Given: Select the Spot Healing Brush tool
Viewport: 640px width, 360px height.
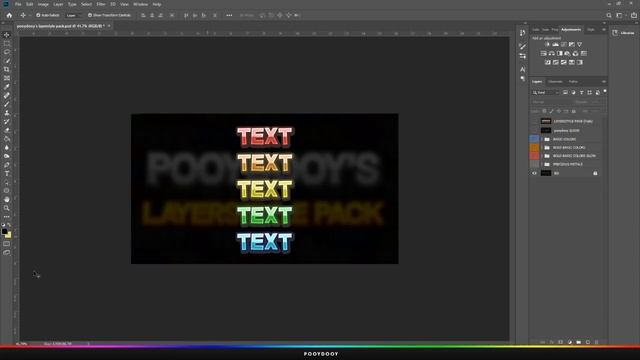Looking at the screenshot, I should 7,96.
